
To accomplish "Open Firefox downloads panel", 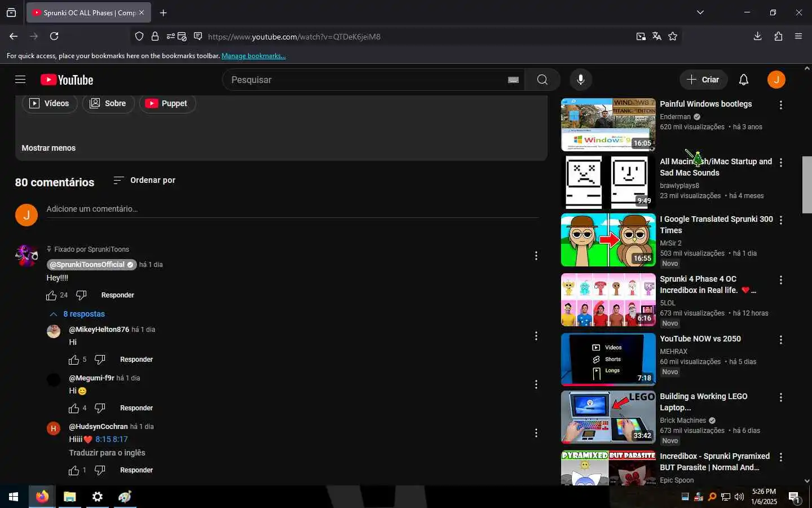I will pyautogui.click(x=757, y=36).
